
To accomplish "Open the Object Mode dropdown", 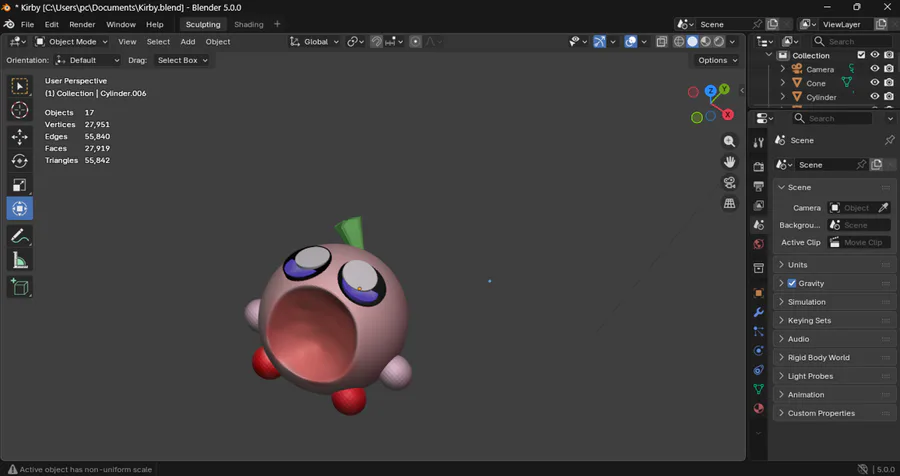I will [x=71, y=41].
